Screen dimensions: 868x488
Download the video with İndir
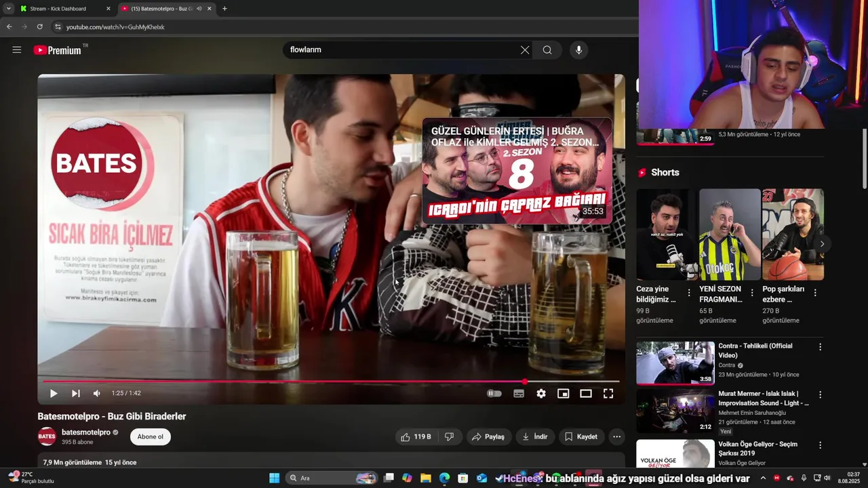point(535,436)
